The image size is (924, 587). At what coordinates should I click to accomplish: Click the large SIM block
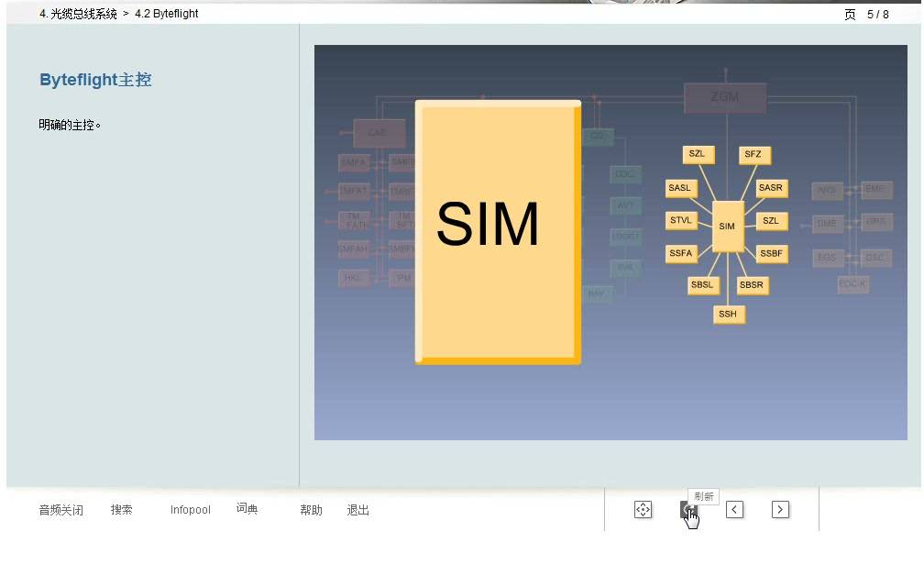[498, 232]
